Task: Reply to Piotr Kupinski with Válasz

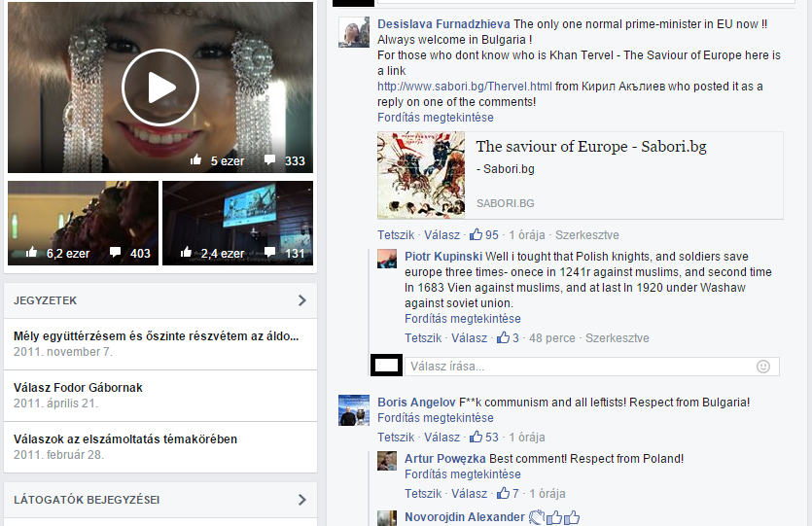Action: 469,338
